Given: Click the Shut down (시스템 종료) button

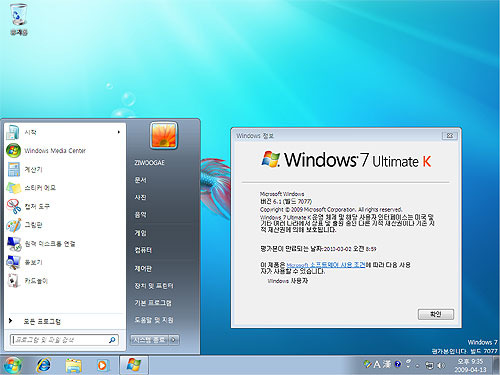Looking at the screenshot, I should click(149, 340).
